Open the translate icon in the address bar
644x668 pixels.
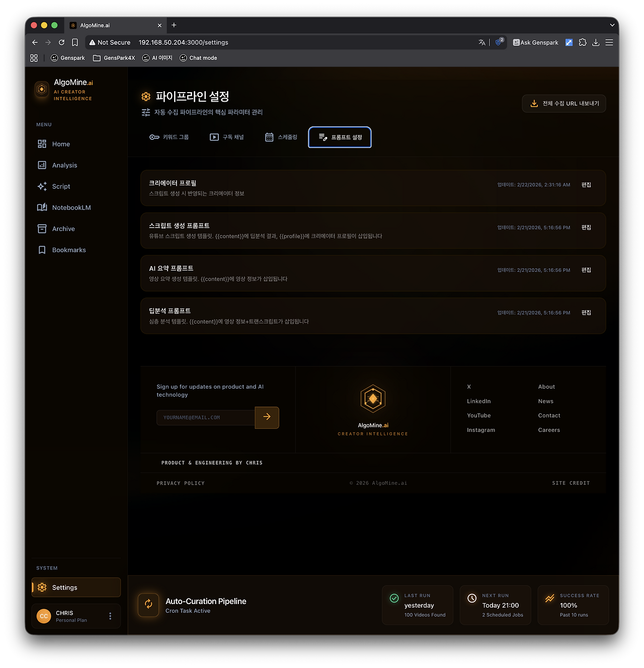pyautogui.click(x=481, y=42)
